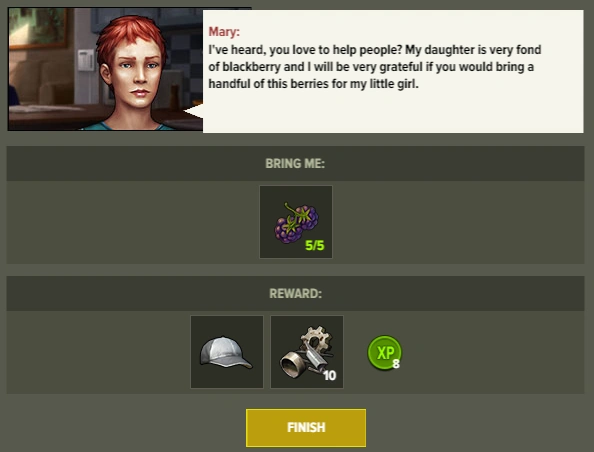Click Mary's name label in dialogue
594x452 pixels.
pyautogui.click(x=224, y=31)
